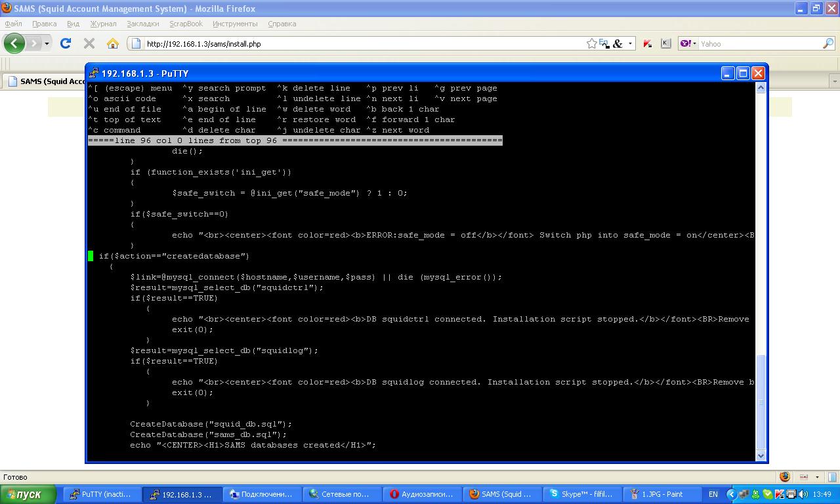The image size is (840, 504).
Task: Open the Справка menu
Action: coord(282,24)
